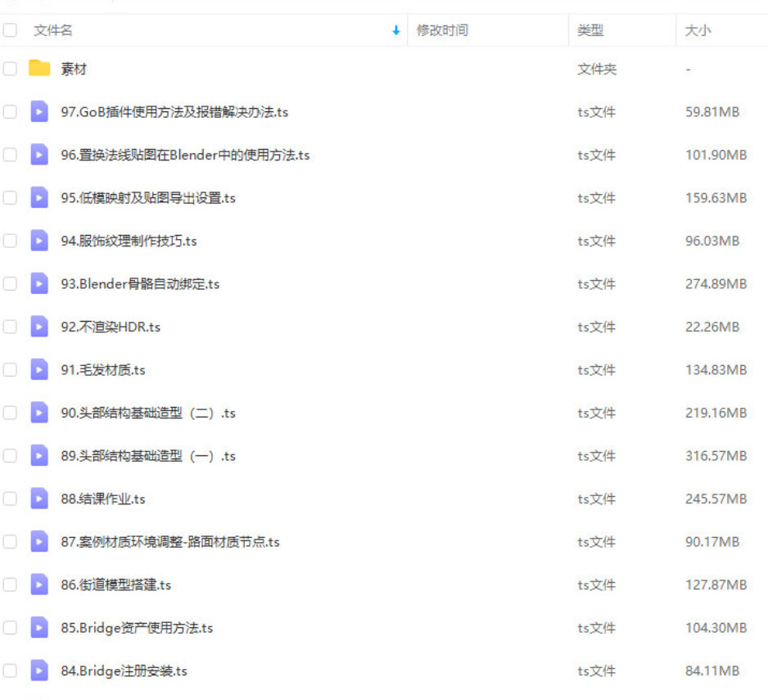This screenshot has width=773, height=700.
Task: Select checkbox for 92.不渲染HDR.ts
Action: coord(10,327)
